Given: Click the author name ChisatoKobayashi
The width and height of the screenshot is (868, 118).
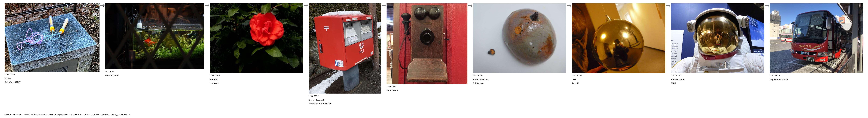Looking at the screenshot, I should pos(317,100).
